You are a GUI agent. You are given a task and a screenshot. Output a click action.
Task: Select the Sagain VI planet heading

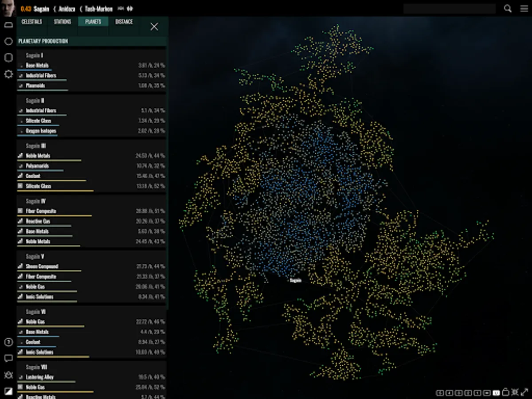(x=36, y=312)
